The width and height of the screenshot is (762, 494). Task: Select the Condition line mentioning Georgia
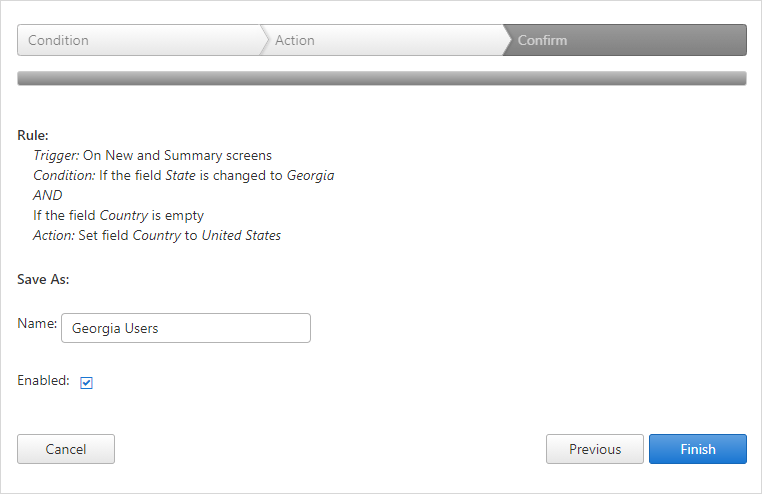point(184,175)
